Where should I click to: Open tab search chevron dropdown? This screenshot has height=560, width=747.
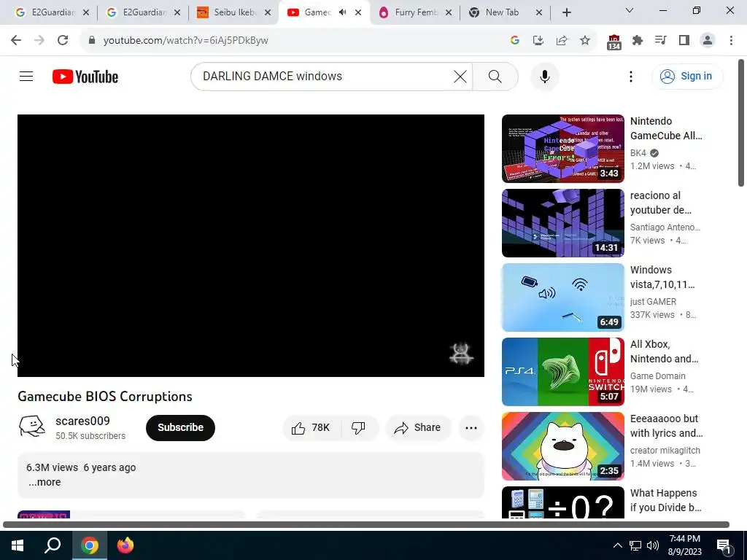[x=630, y=10]
